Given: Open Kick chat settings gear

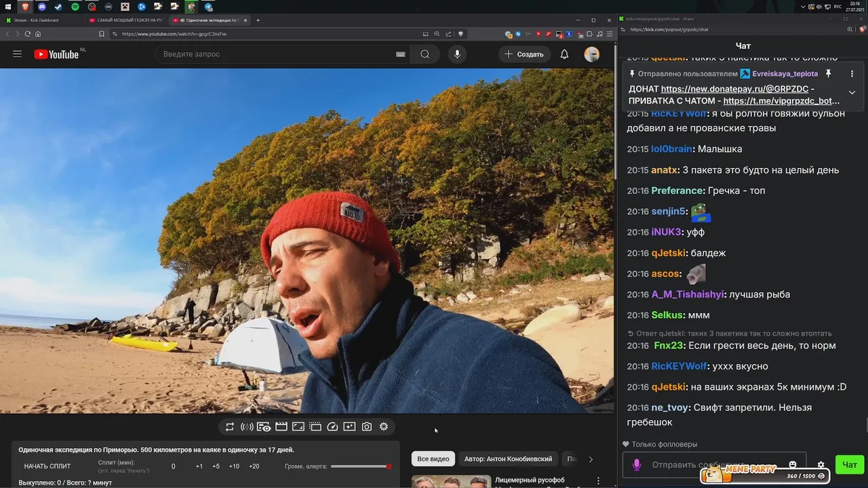Looking at the screenshot, I should coord(821,465).
